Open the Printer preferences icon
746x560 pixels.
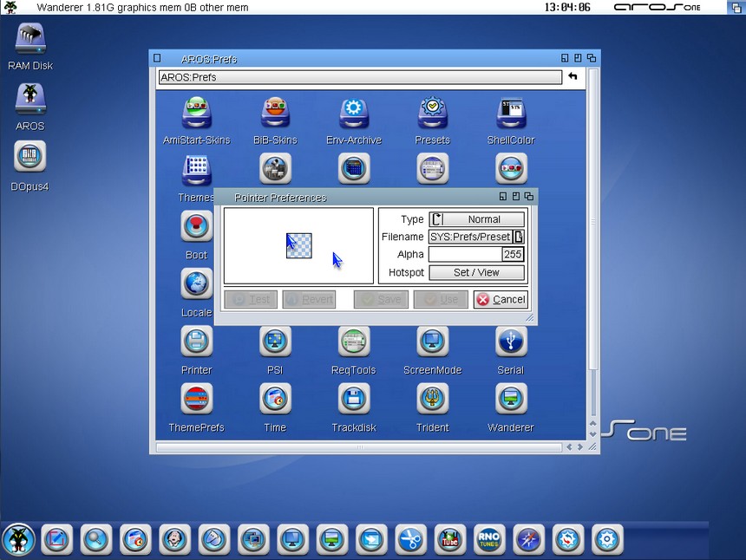pyautogui.click(x=196, y=342)
